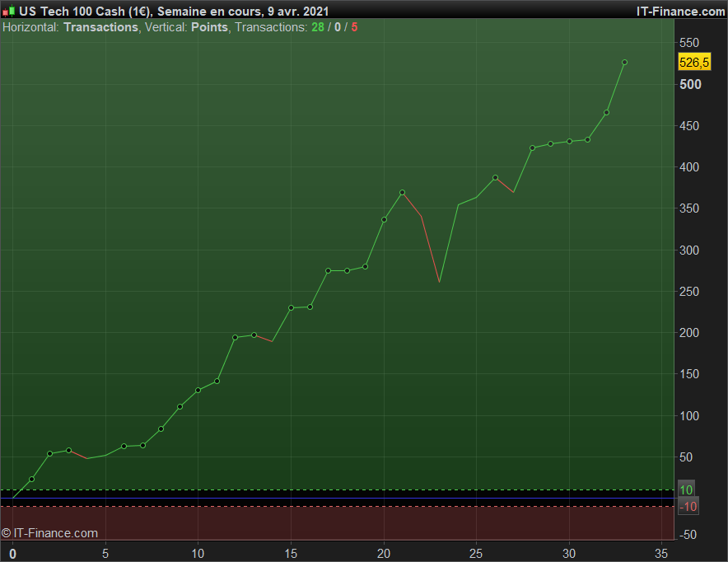Viewport: 728px width, 562px height.
Task: Click the green winning count 28
Action: 318,27
